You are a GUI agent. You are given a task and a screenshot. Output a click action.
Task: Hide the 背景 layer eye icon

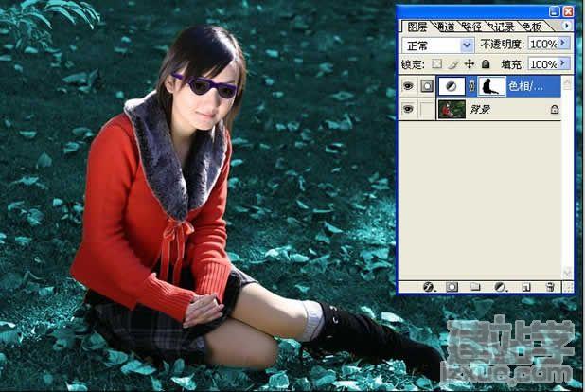pyautogui.click(x=408, y=109)
